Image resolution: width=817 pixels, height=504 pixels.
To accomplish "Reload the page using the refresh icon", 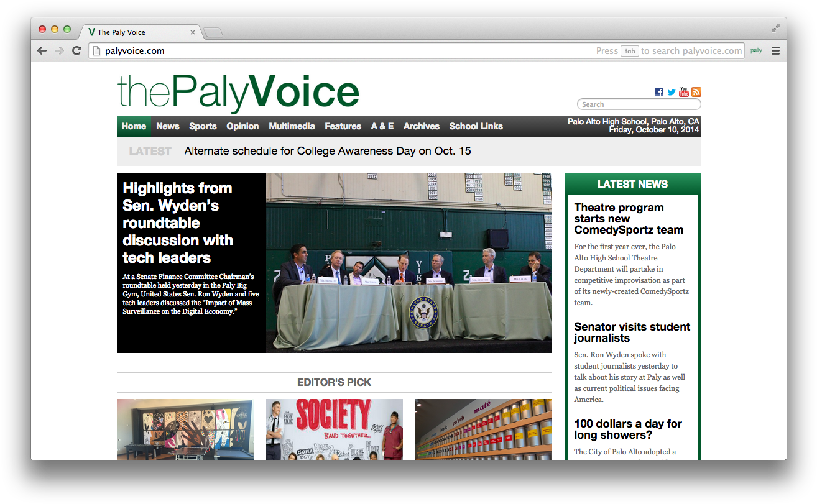I will tap(76, 50).
